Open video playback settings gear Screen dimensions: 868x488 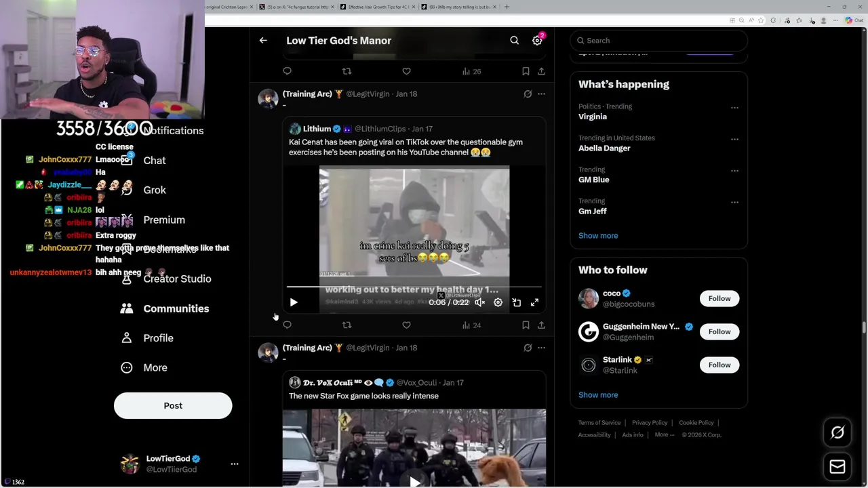click(498, 302)
